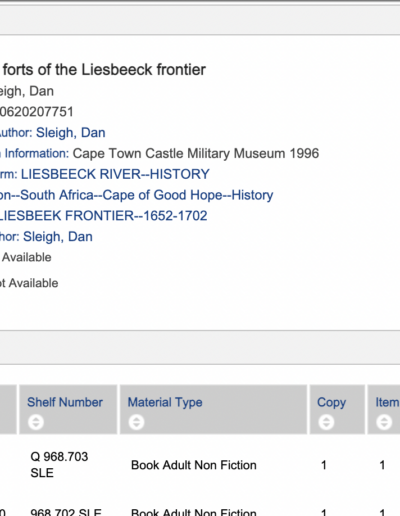This screenshot has height=516, width=400.
Task: Click the Information label link
Action: coord(36,153)
